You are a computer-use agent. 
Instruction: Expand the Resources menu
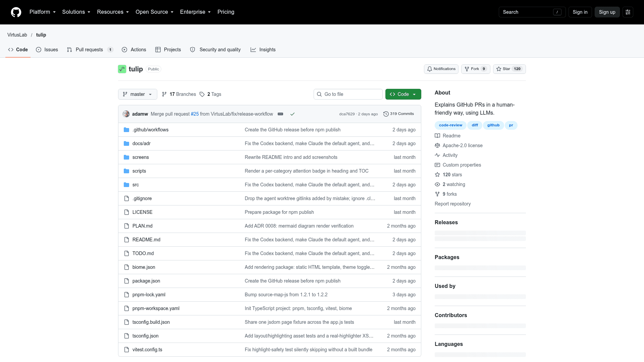[x=113, y=12]
